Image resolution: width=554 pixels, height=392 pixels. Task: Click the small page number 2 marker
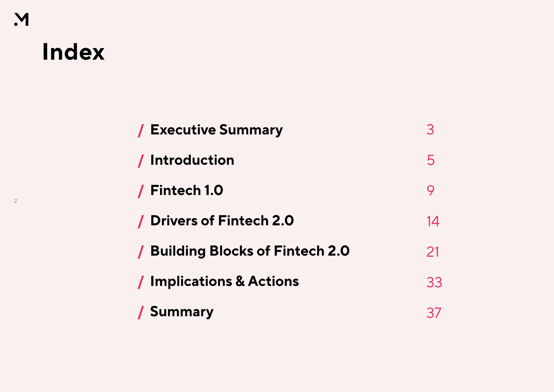[15, 201]
